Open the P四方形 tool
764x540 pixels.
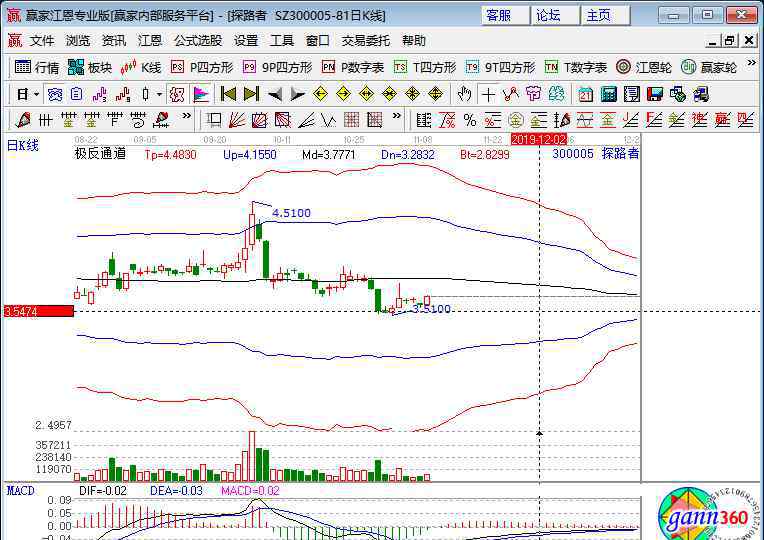(x=202, y=67)
